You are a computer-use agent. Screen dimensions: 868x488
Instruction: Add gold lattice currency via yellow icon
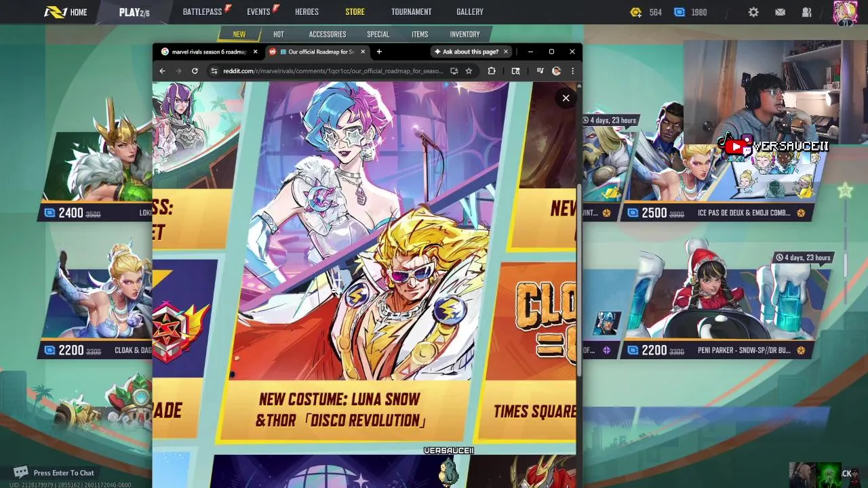[x=636, y=12]
